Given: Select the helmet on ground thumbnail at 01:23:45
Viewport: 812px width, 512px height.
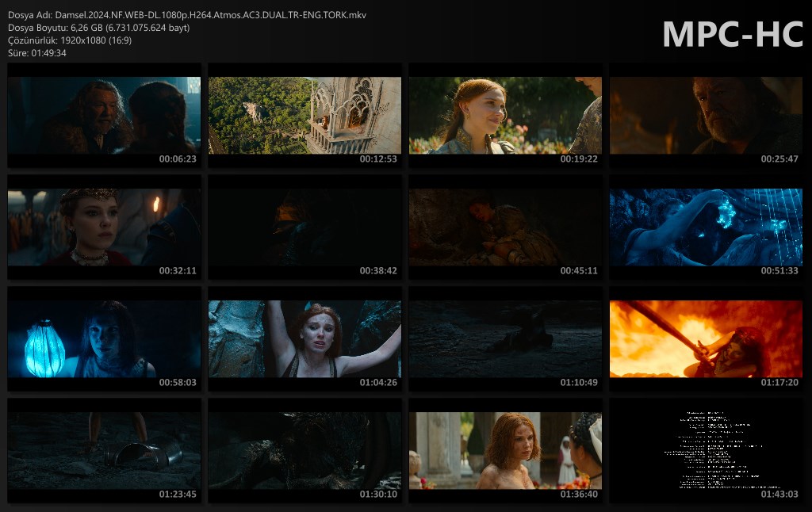Looking at the screenshot, I should [104, 450].
